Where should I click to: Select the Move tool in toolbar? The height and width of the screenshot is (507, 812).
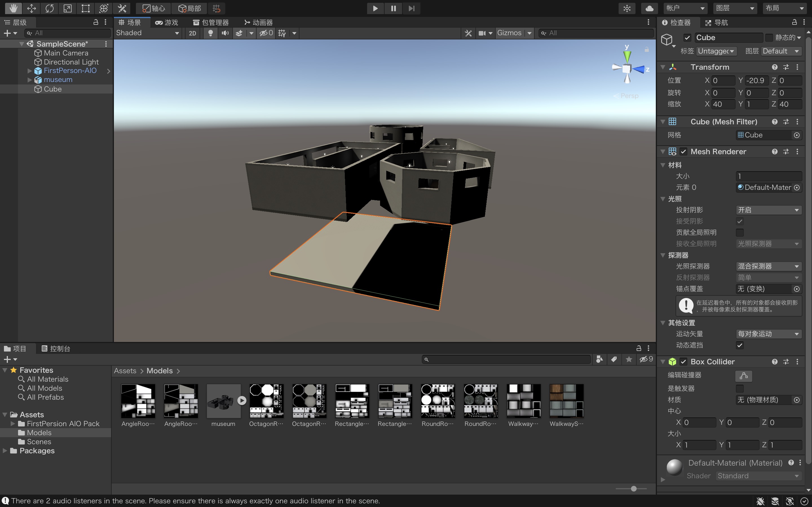click(x=32, y=8)
